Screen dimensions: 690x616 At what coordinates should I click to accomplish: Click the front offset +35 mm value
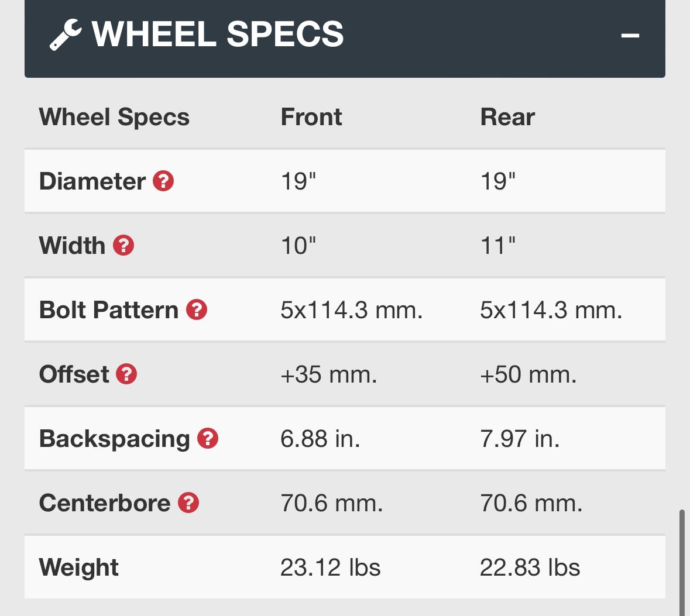329,374
